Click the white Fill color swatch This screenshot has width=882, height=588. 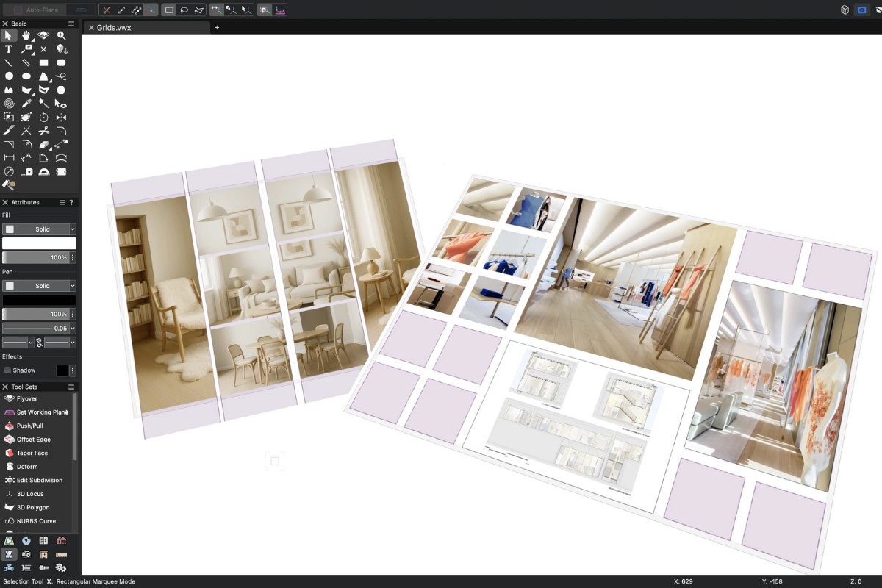[x=39, y=243]
